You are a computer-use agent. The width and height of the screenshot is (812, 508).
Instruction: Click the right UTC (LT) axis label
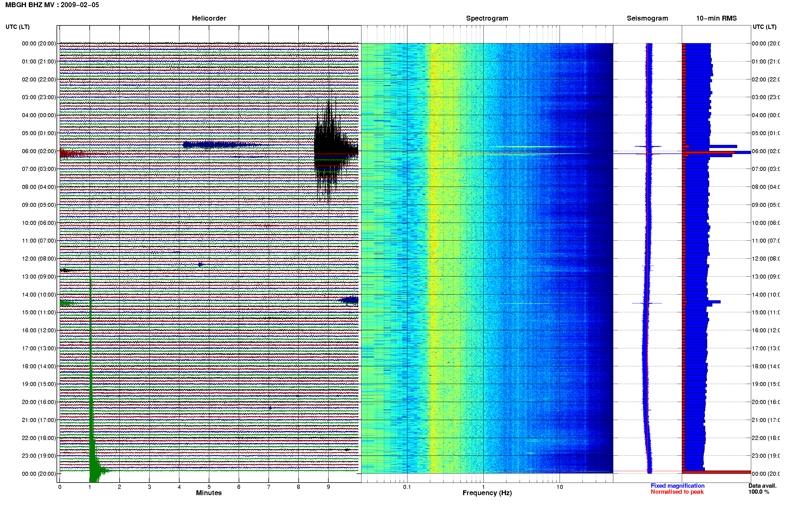[x=765, y=27]
